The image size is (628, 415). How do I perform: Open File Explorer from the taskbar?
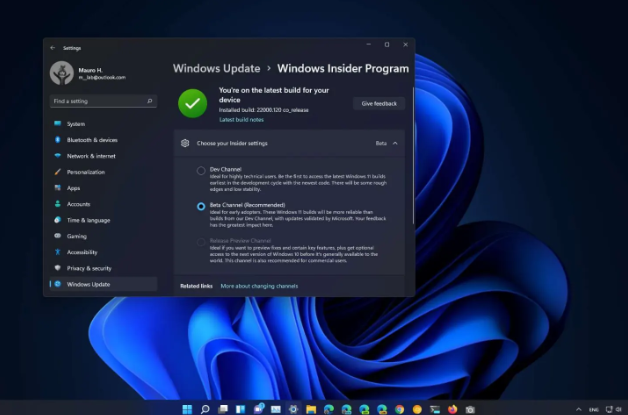coord(311,409)
